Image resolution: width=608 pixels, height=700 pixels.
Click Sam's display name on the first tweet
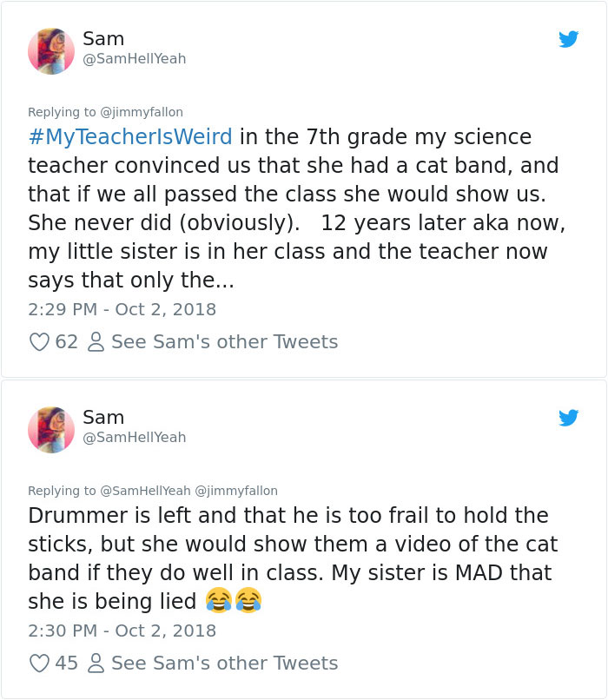coord(102,38)
